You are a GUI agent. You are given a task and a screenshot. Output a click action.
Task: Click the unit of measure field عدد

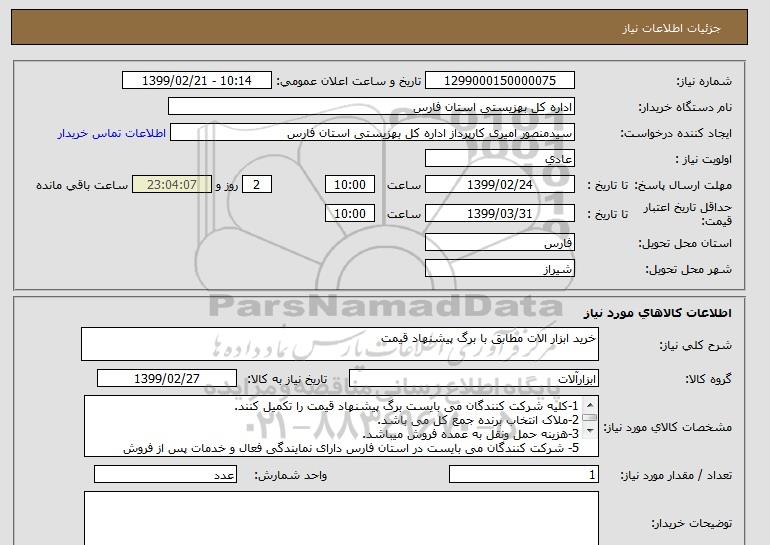tap(165, 475)
